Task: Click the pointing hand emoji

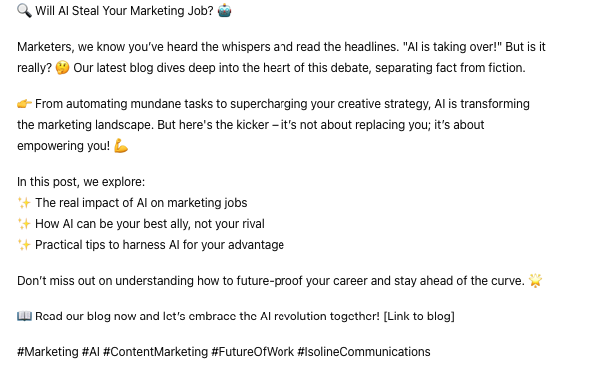Action: pyautogui.click(x=24, y=104)
